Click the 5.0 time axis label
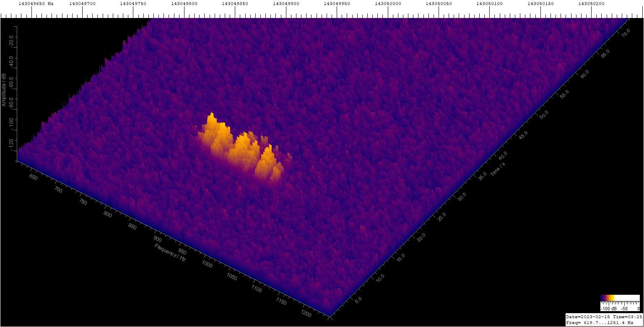Image resolution: width=644 pixels, height=327 pixels. point(359,300)
